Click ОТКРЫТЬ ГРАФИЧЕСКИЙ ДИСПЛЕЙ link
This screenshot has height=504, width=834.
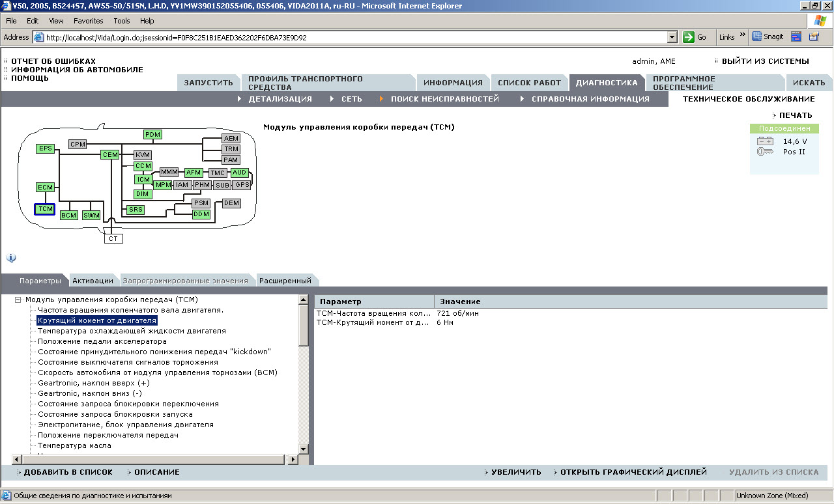[x=633, y=472]
